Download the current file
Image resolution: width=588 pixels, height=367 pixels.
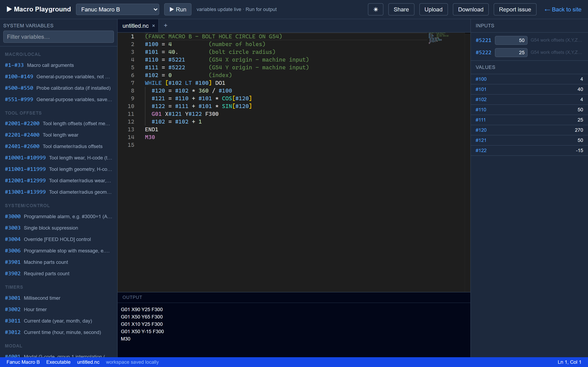point(470,9)
